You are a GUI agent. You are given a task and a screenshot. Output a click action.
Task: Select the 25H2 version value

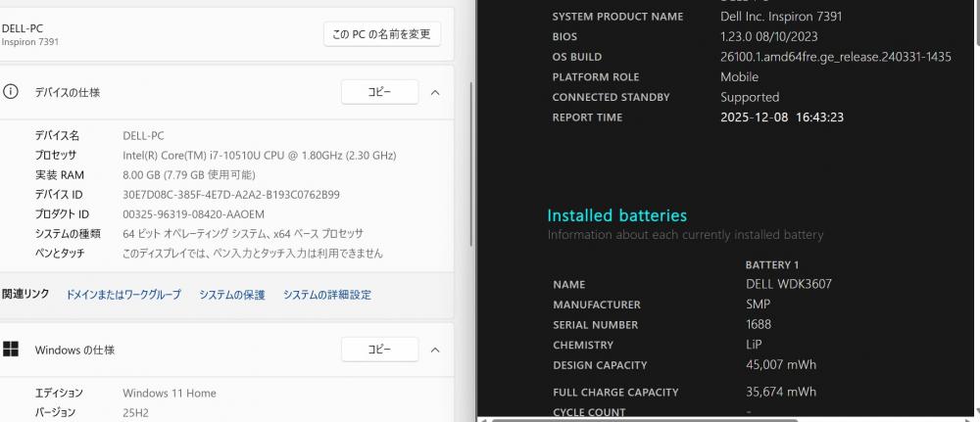(x=135, y=412)
